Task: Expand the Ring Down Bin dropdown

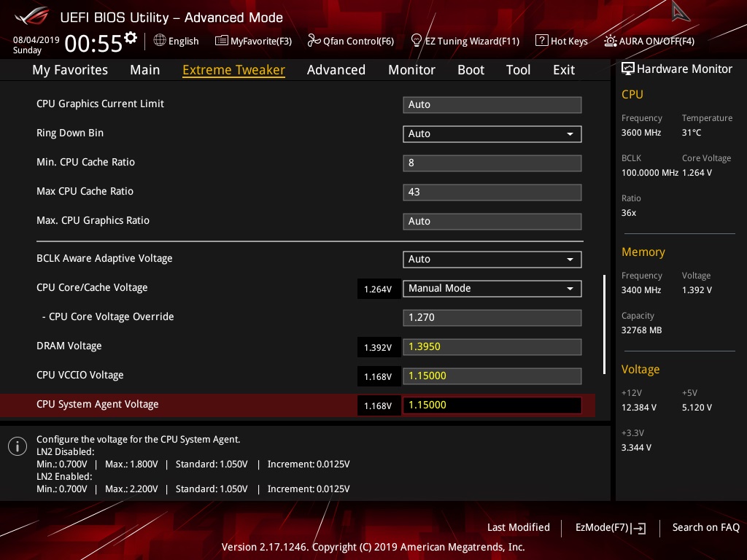Action: click(492, 134)
